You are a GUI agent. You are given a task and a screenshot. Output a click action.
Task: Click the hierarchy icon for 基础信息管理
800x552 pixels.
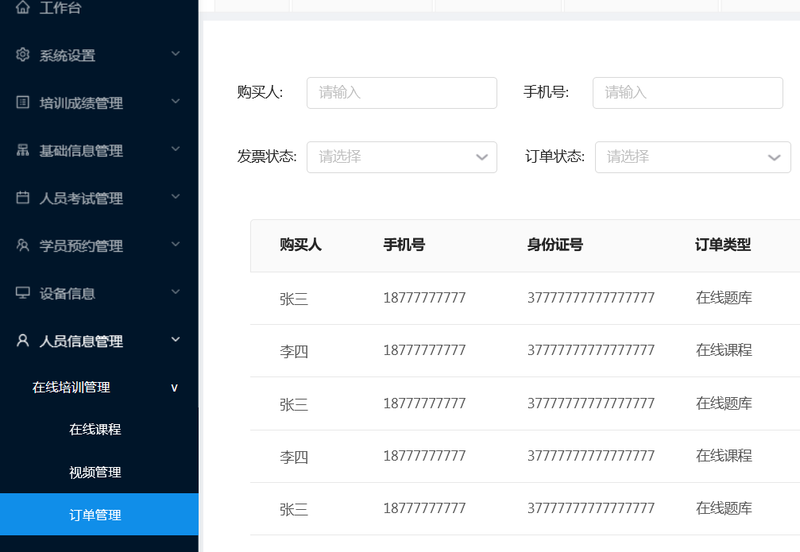[22, 149]
